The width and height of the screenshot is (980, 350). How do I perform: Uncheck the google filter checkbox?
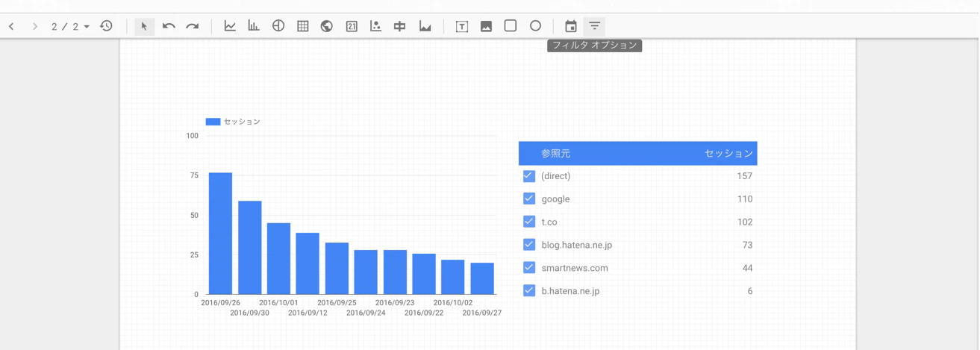(x=529, y=199)
